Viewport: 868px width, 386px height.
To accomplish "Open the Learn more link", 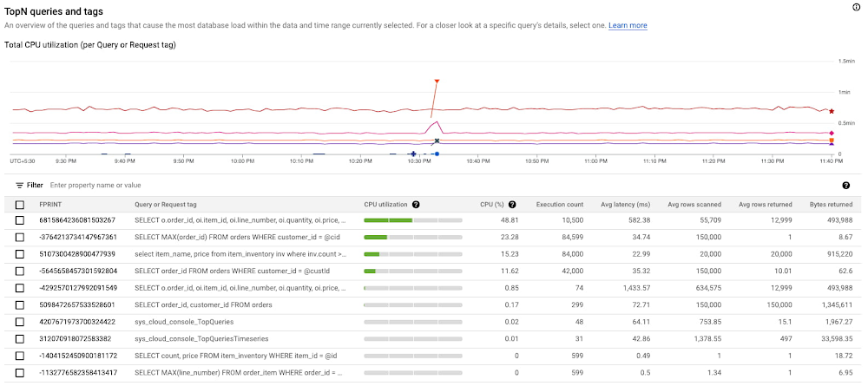I will click(628, 25).
